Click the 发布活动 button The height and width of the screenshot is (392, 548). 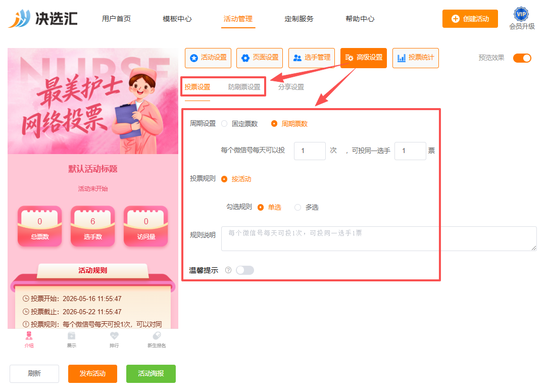tap(92, 373)
